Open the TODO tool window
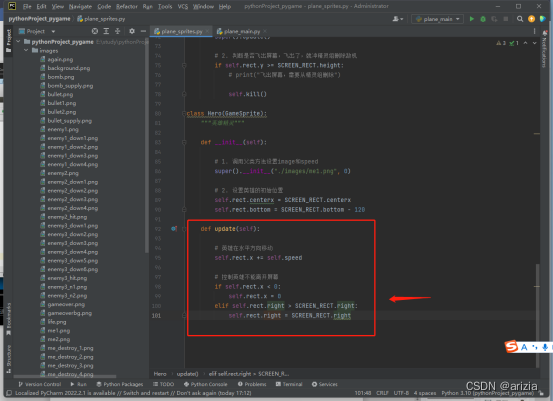Viewport: 553px width, 401px height. tap(164, 384)
